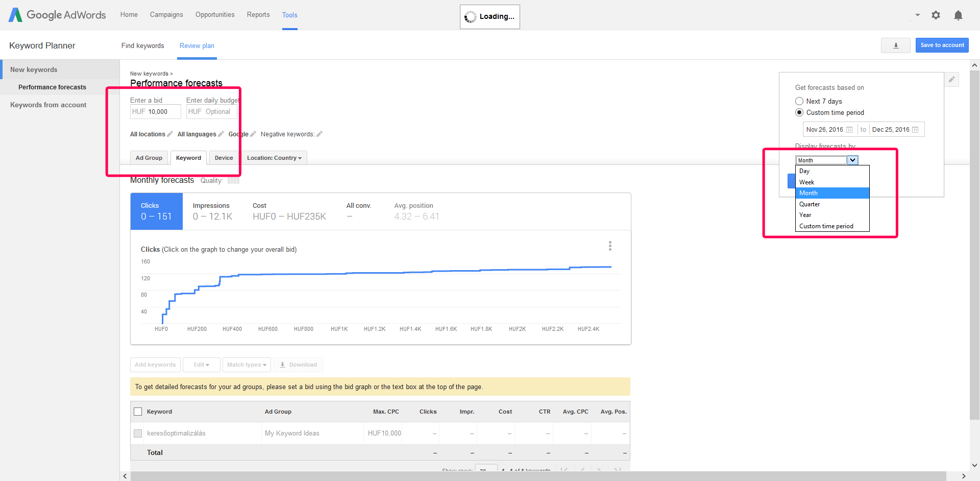The width and height of the screenshot is (980, 481).
Task: Open the Opportunities menu
Action: [215, 15]
